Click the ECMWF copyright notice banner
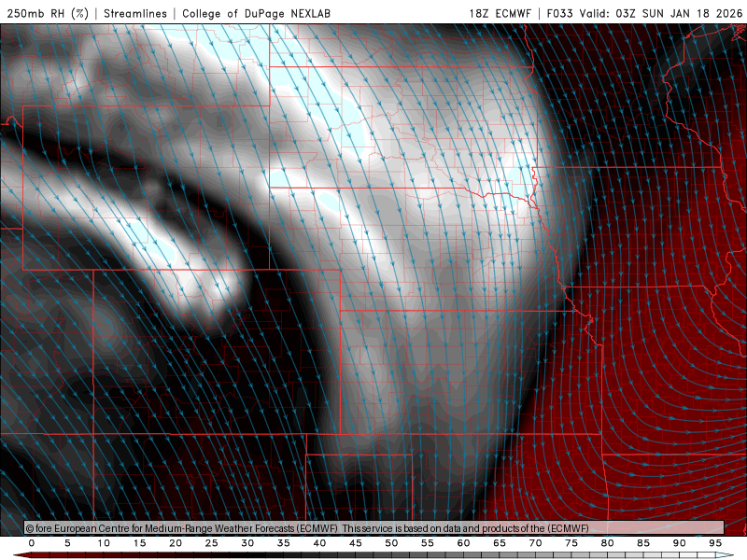 374,528
